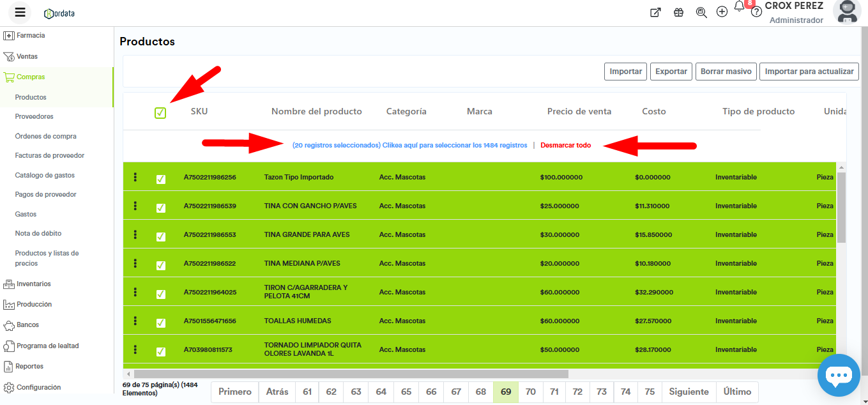
Task: Expand the Inventarios sidebar section
Action: click(33, 284)
